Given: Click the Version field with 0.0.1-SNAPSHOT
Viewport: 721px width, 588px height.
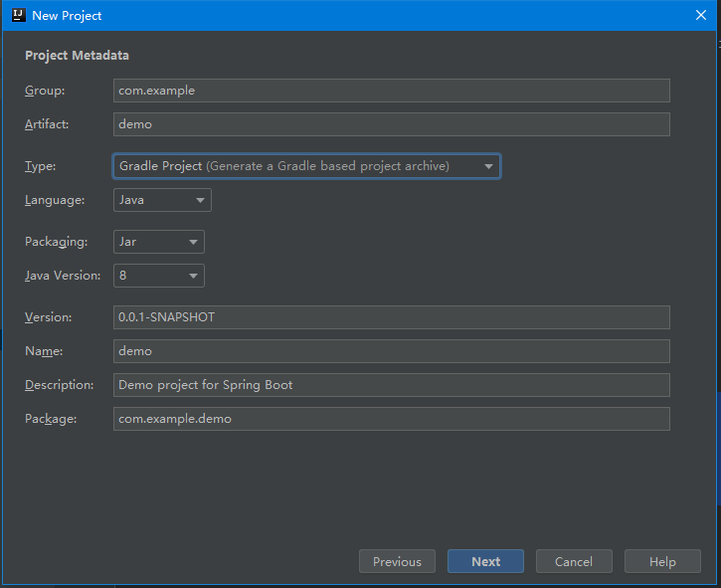Looking at the screenshot, I should (391, 317).
